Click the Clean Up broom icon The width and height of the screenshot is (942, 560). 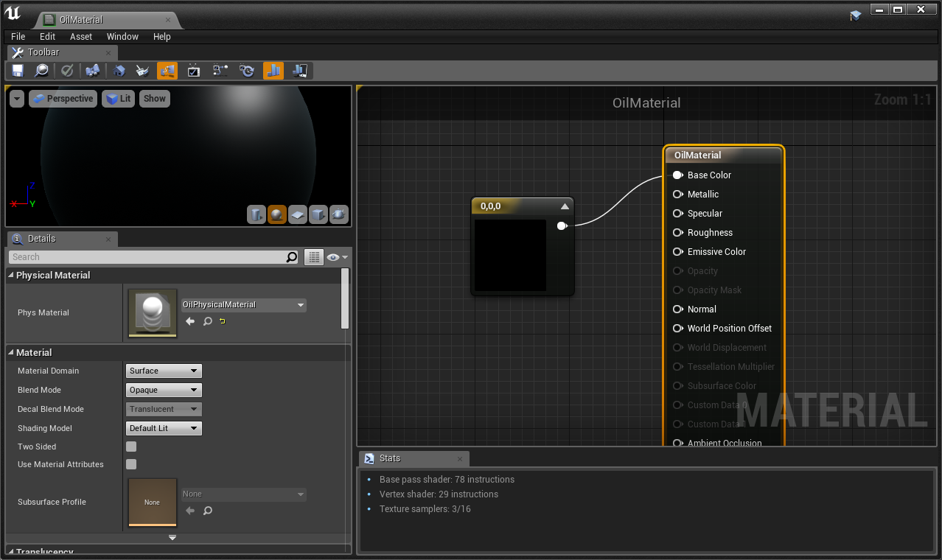click(143, 71)
